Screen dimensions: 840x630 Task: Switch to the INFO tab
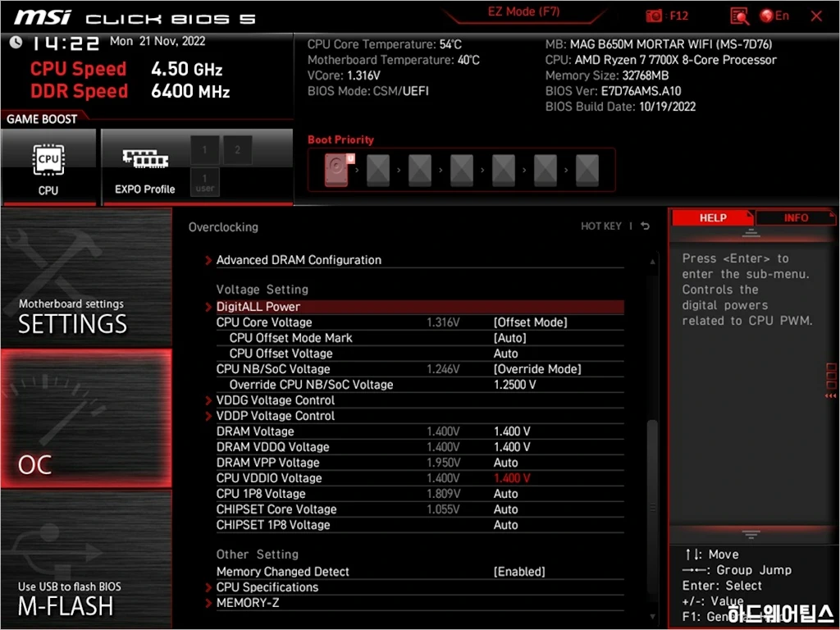click(796, 218)
